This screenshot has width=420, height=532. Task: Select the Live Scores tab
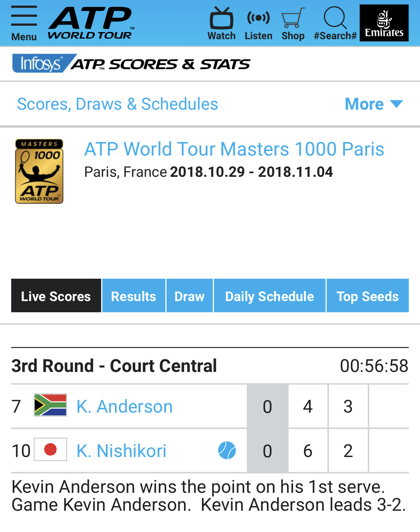[56, 296]
